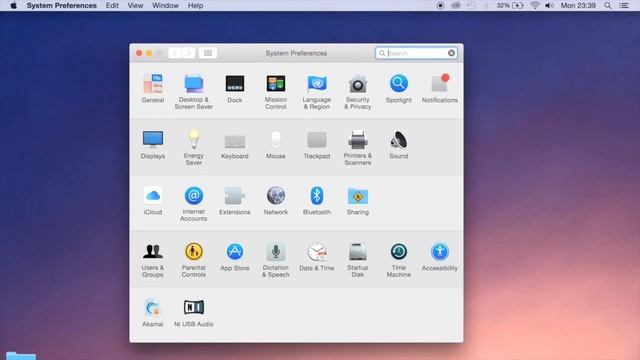
Task: Open the Spotlight preferences pane
Action: pyautogui.click(x=398, y=88)
